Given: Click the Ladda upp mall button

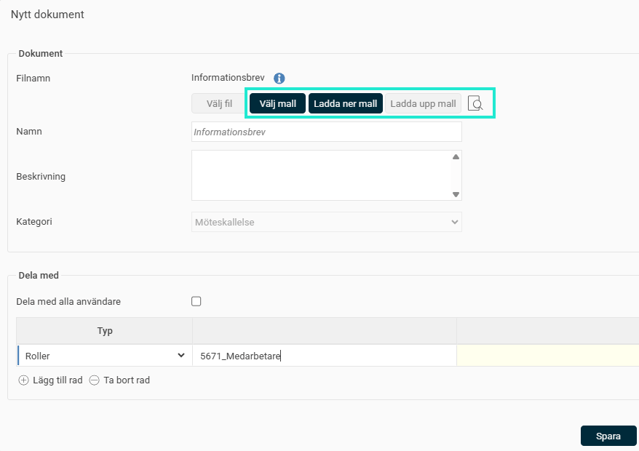Looking at the screenshot, I should 422,104.
